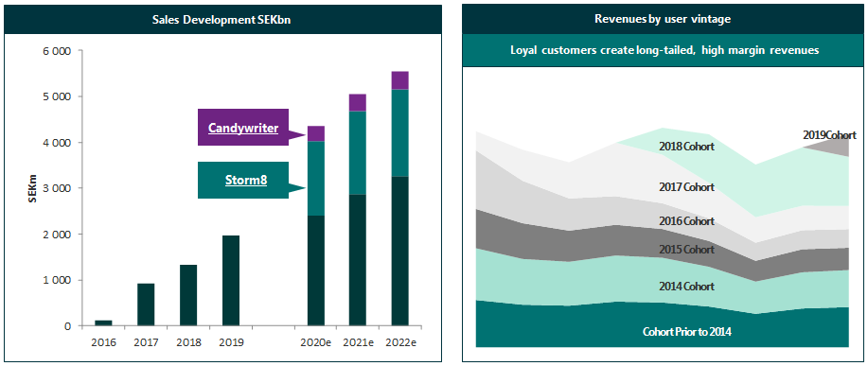Click the '2019Cohort' label

pyautogui.click(x=829, y=135)
